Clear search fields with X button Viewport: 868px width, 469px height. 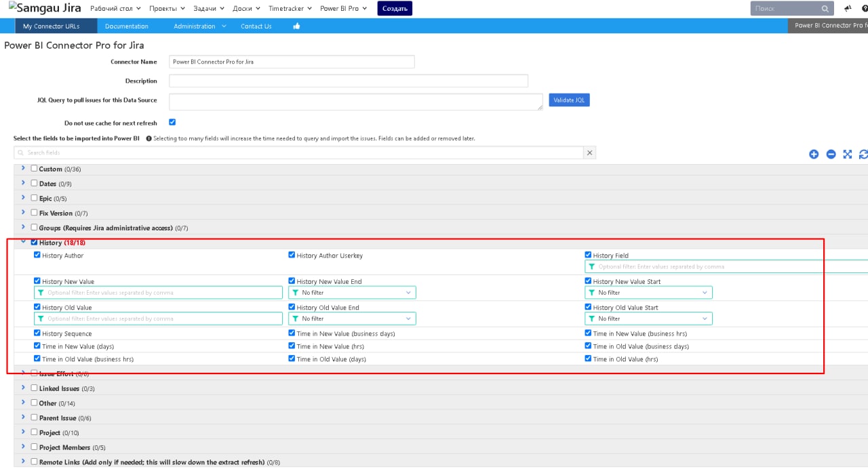click(589, 152)
